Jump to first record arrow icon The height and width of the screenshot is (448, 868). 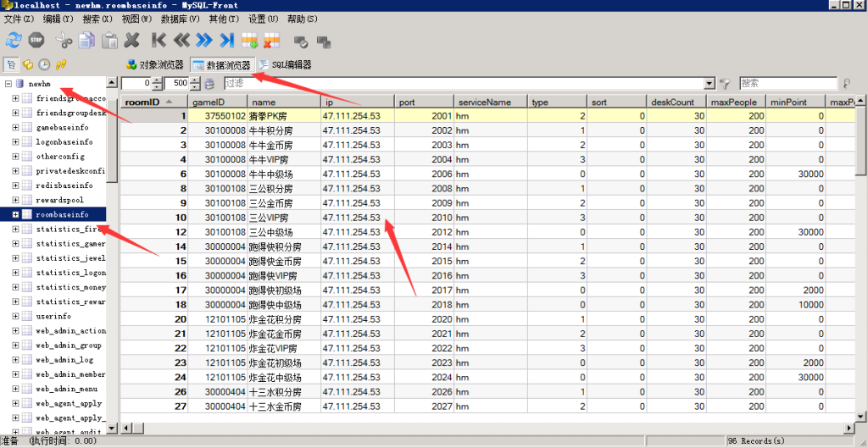[159, 40]
